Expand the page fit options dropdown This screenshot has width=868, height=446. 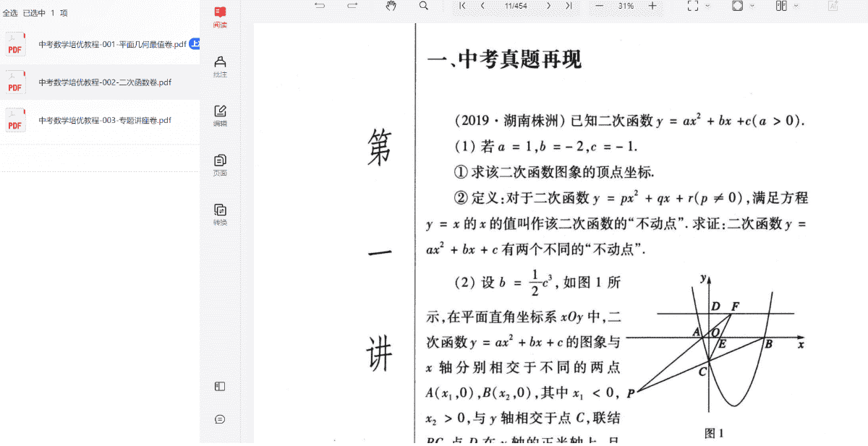point(752,6)
